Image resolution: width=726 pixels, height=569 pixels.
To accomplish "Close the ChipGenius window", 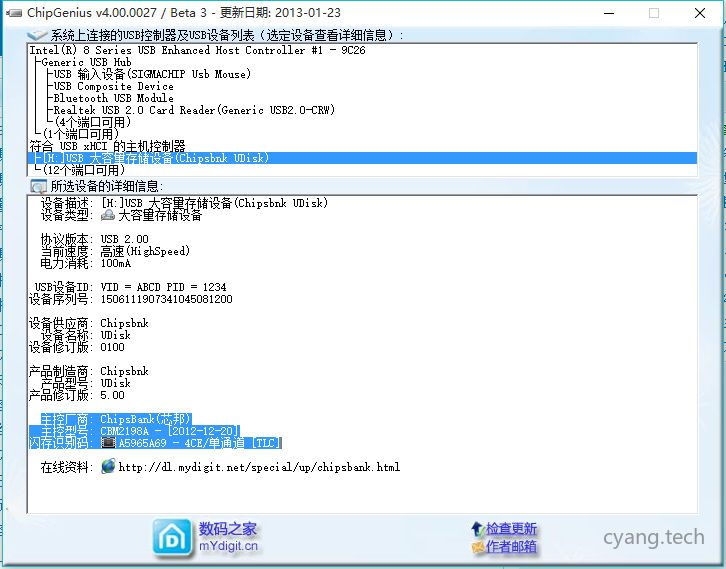I will pyautogui.click(x=700, y=13).
